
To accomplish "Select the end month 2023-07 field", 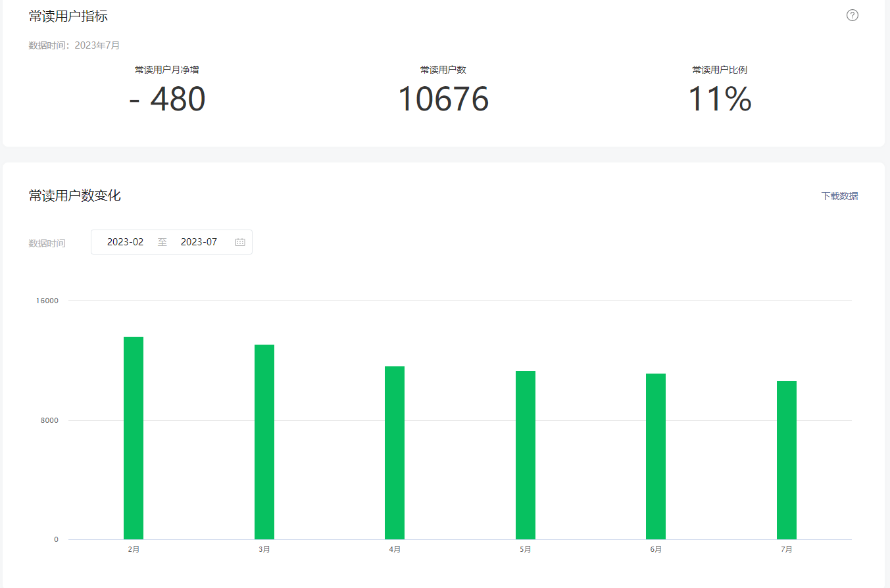I will (199, 242).
